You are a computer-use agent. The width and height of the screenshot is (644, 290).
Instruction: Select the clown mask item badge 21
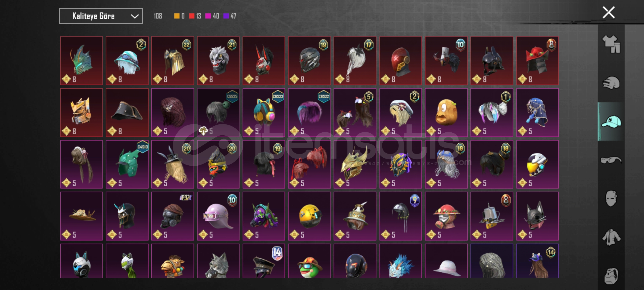pos(218,61)
